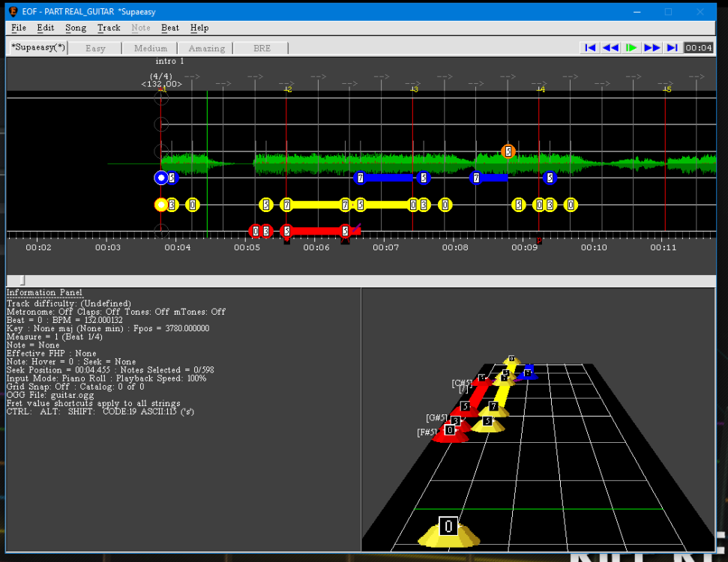Click the horizontal scrollbar thumb below timeline

[21, 280]
